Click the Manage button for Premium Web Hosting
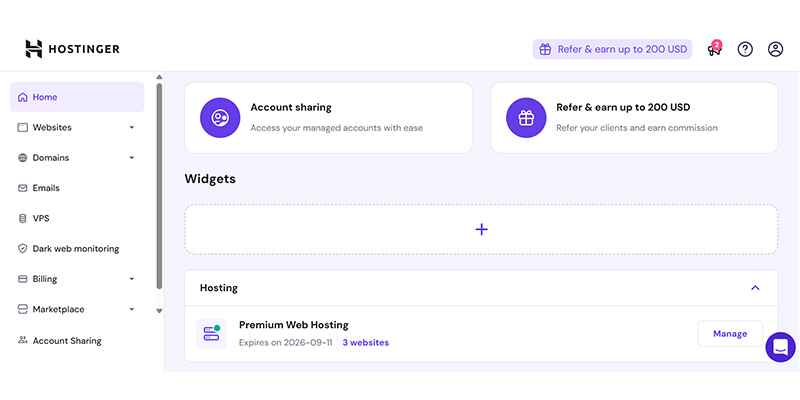The height and width of the screenshot is (400, 800). click(x=730, y=334)
